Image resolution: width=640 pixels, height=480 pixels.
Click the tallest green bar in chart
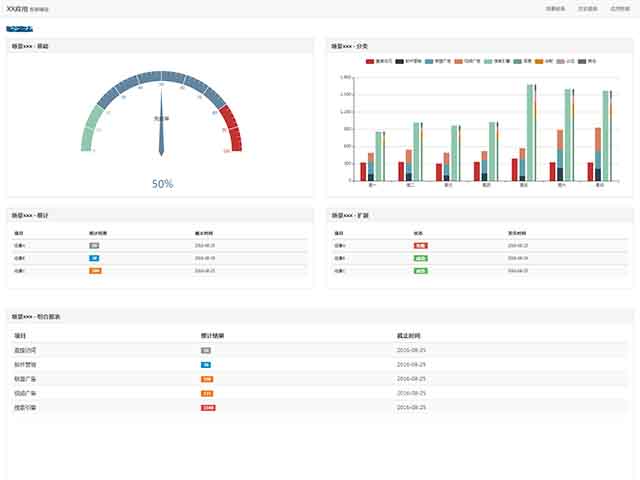(x=530, y=133)
